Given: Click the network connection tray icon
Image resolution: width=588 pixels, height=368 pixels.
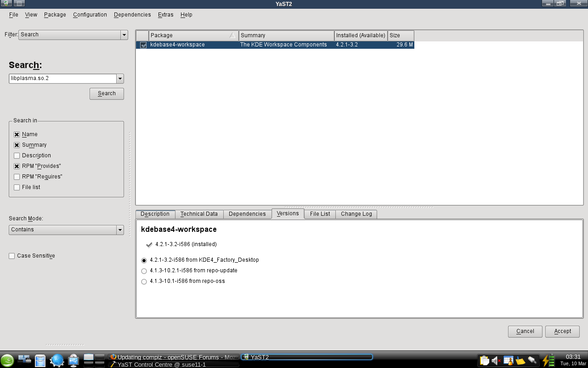Looking at the screenshot, I should [532, 361].
